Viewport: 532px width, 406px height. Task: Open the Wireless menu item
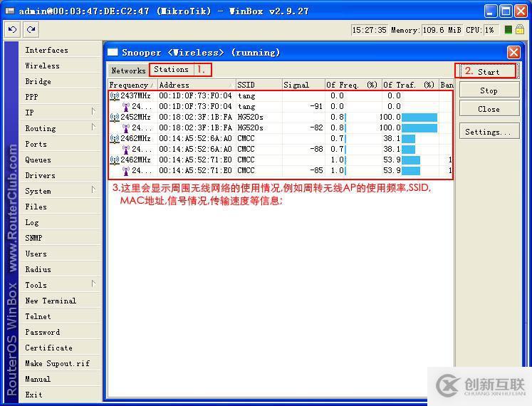click(x=61, y=66)
